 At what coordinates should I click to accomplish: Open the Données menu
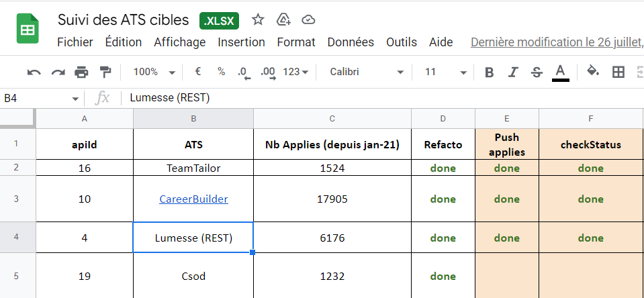pos(351,42)
